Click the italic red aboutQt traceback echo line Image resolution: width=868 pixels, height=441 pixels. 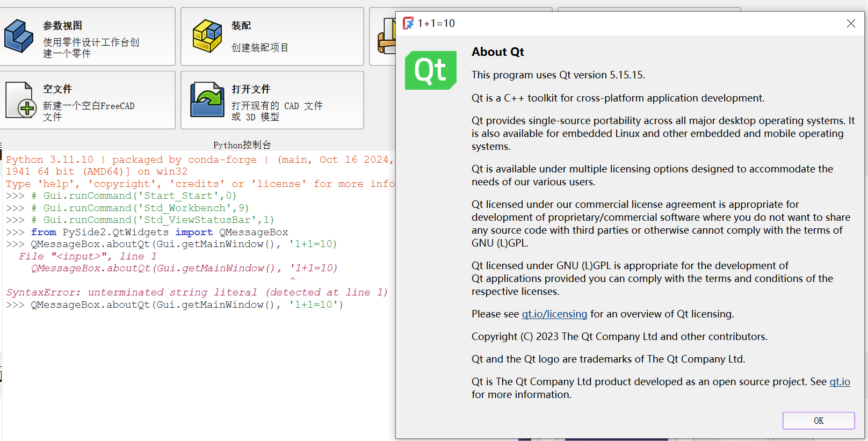pos(184,268)
